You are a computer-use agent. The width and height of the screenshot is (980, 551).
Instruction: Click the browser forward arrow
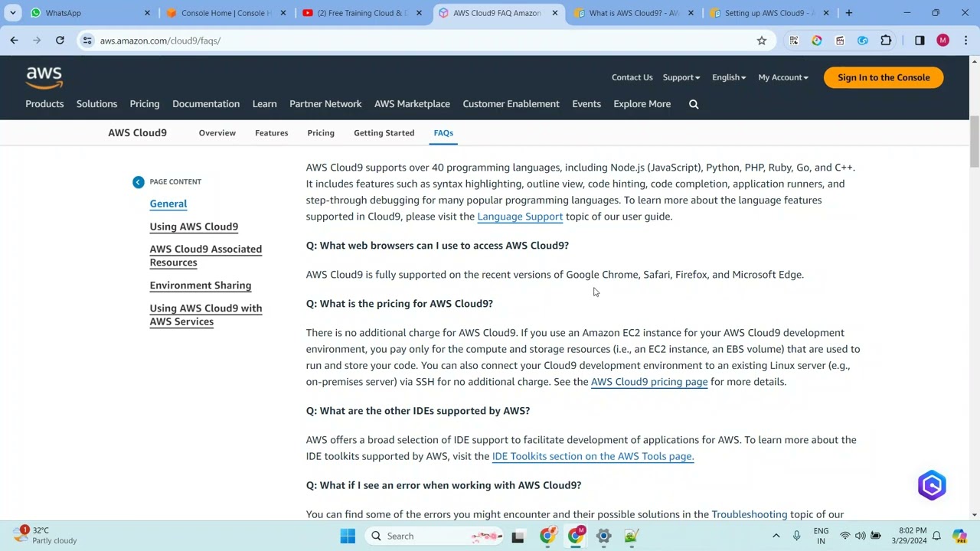pyautogui.click(x=36, y=41)
